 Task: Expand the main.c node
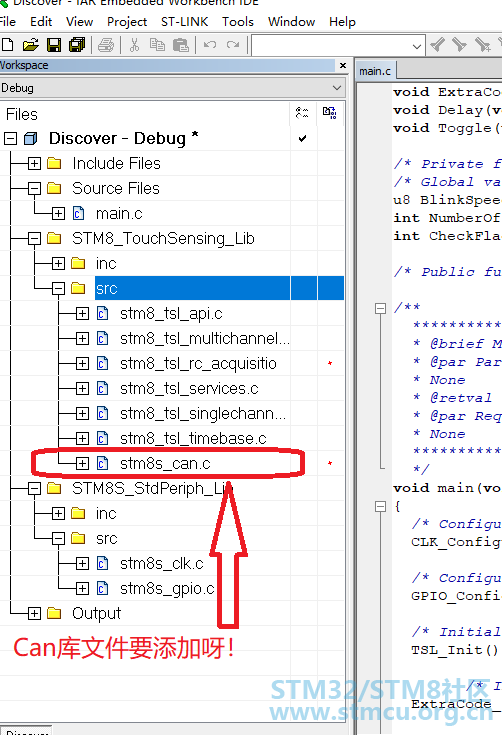tap(58, 214)
